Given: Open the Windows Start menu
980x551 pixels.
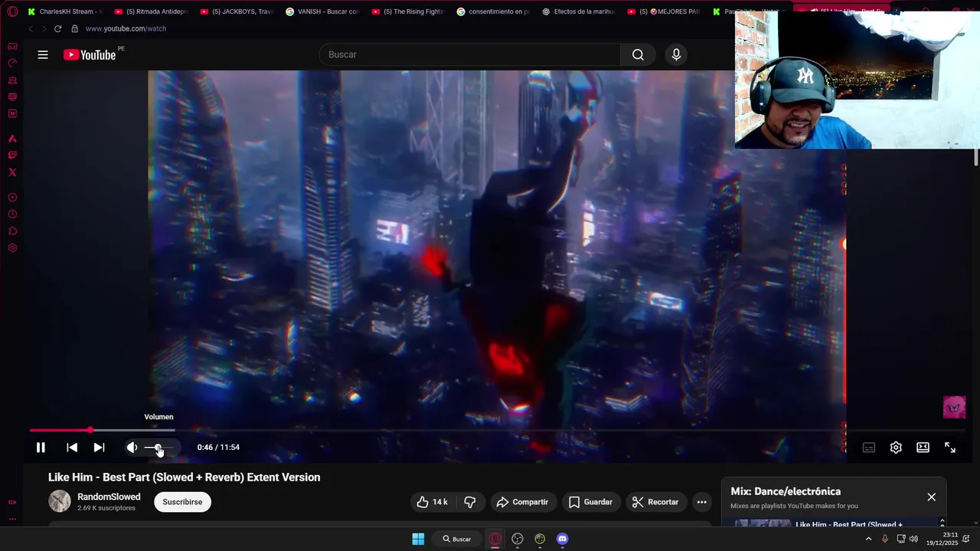Looking at the screenshot, I should tap(418, 539).
